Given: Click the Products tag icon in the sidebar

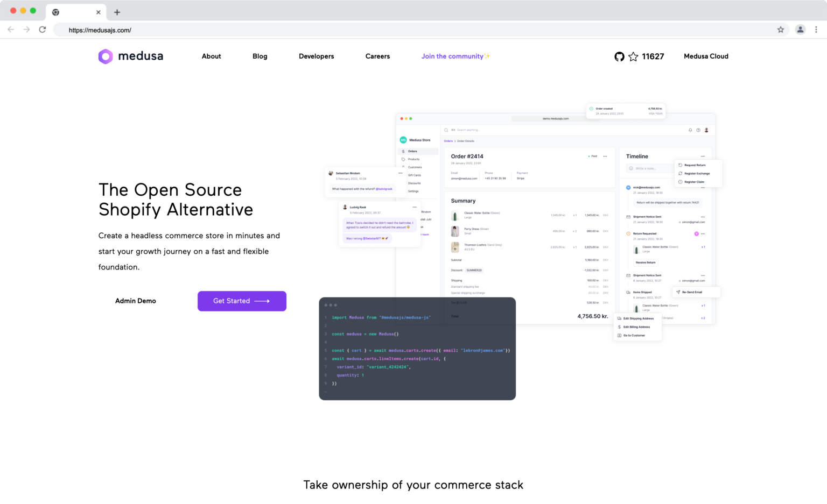Looking at the screenshot, I should (403, 159).
